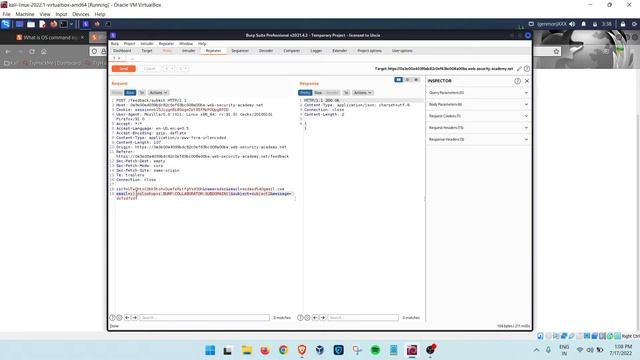The width and height of the screenshot is (640, 360).
Task: Expand Request Headers section in Inspector
Action: (x=478, y=128)
